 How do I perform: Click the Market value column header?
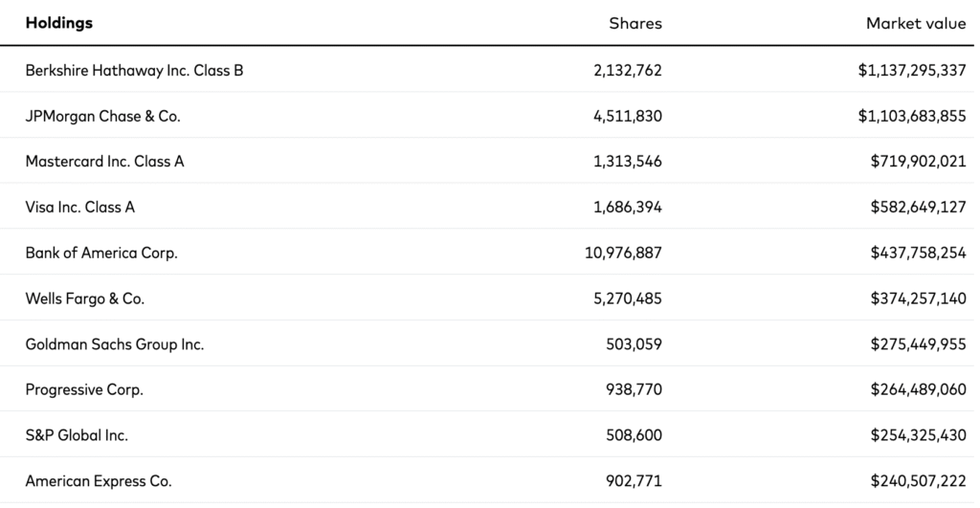click(x=916, y=23)
